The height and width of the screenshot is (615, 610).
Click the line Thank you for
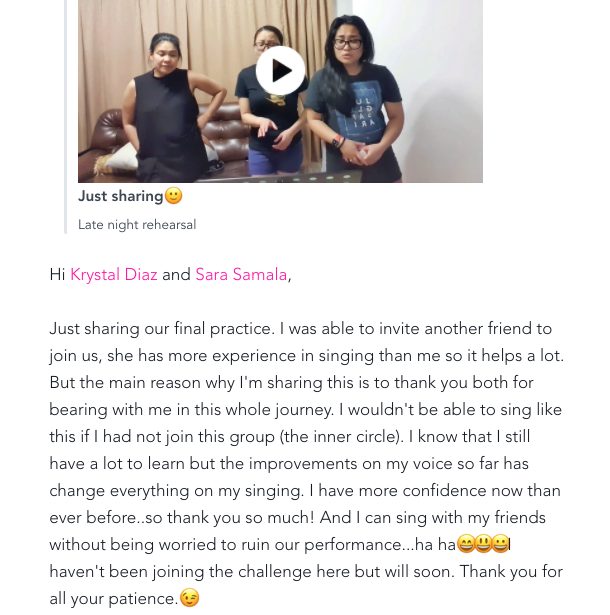click(x=511, y=571)
